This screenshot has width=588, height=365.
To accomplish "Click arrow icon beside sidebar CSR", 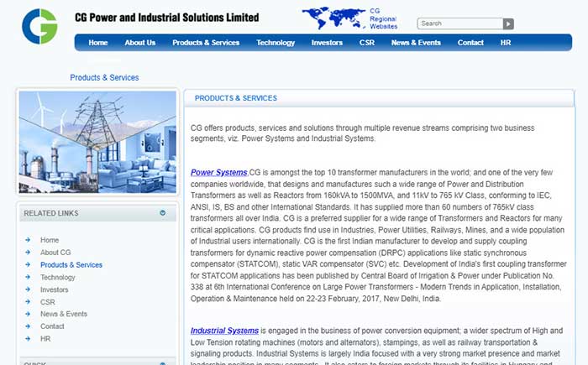I will coord(28,302).
